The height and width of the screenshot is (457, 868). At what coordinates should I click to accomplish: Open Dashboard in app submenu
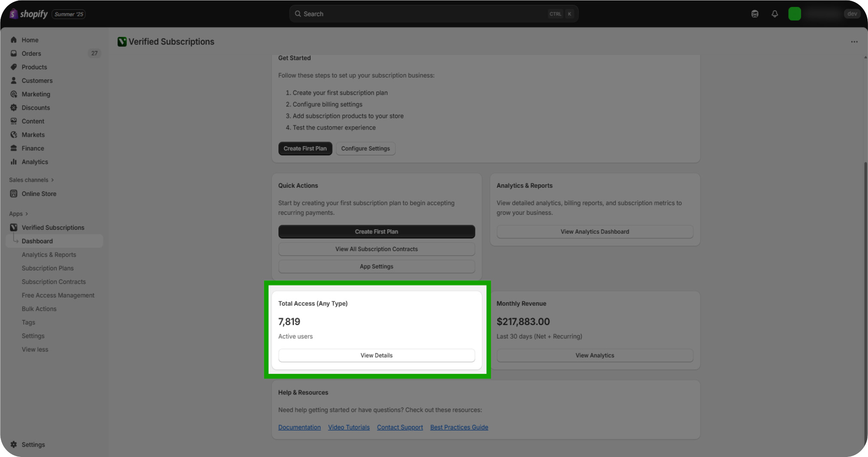pos(54,241)
